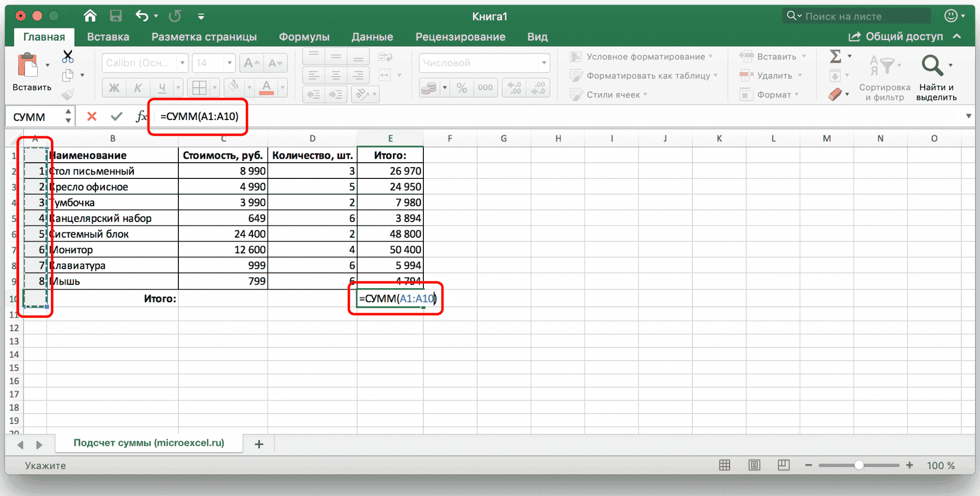Image resolution: width=980 pixels, height=496 pixels.
Task: Switch to the Данные ribbon tab
Action: point(372,37)
